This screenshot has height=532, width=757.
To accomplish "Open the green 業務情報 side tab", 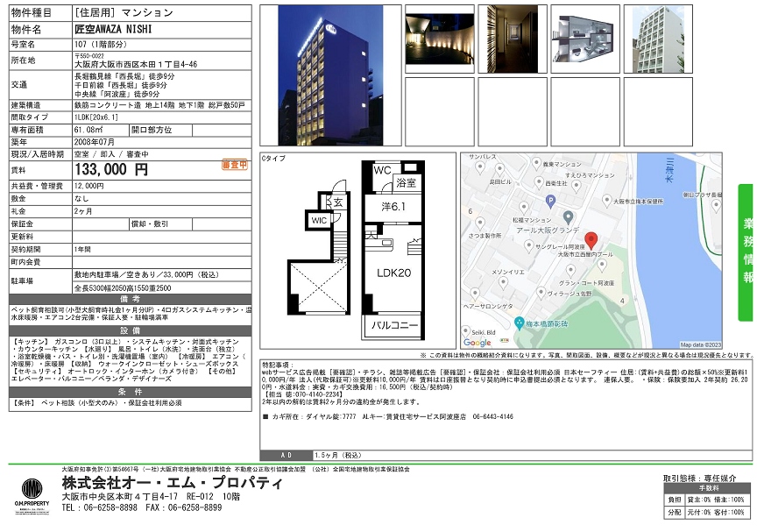I will (x=747, y=248).
